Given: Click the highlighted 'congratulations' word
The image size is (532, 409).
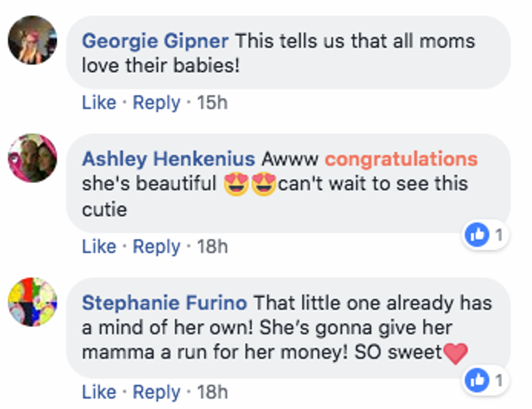Looking at the screenshot, I should point(401,159).
